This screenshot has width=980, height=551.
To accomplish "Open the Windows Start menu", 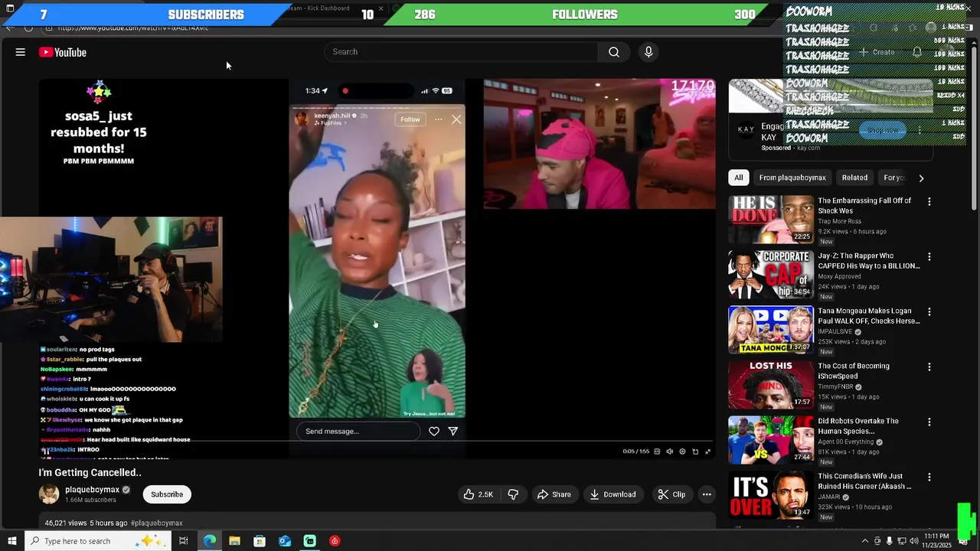I will (x=11, y=541).
